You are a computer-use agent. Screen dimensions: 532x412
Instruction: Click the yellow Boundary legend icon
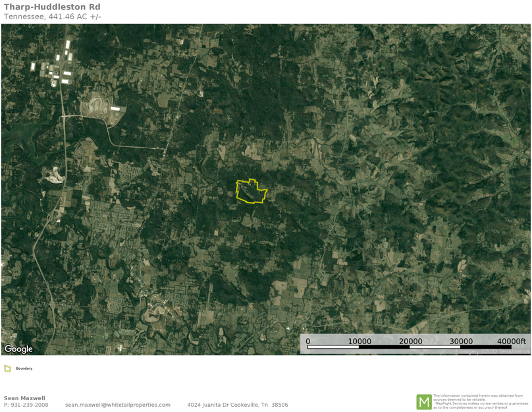click(8, 368)
